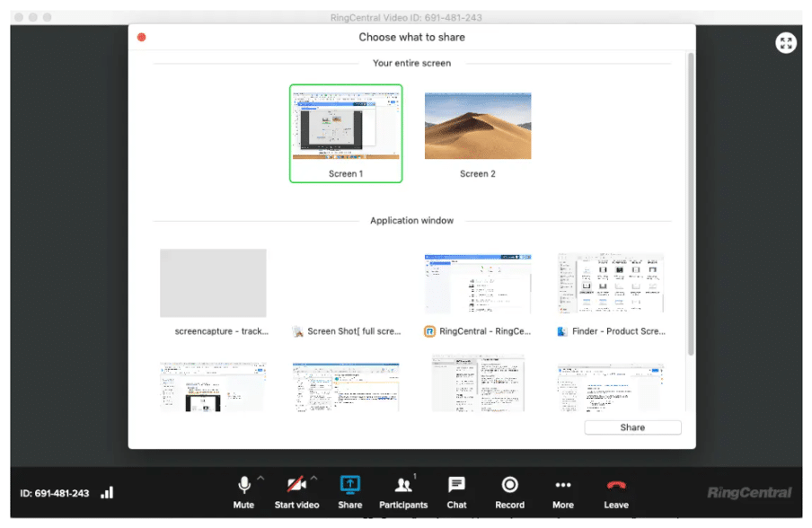Click the RingCentral logo
The width and height of the screenshot is (812, 528).
[748, 491]
